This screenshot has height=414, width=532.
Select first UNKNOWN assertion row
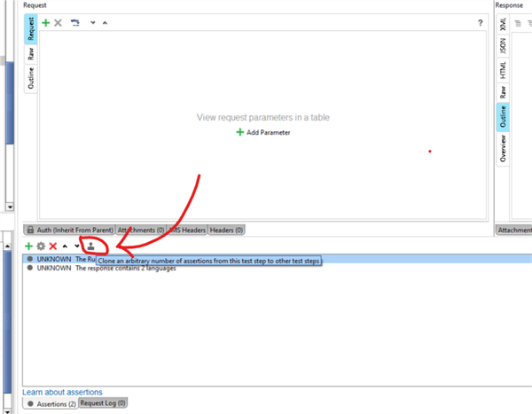(278, 259)
